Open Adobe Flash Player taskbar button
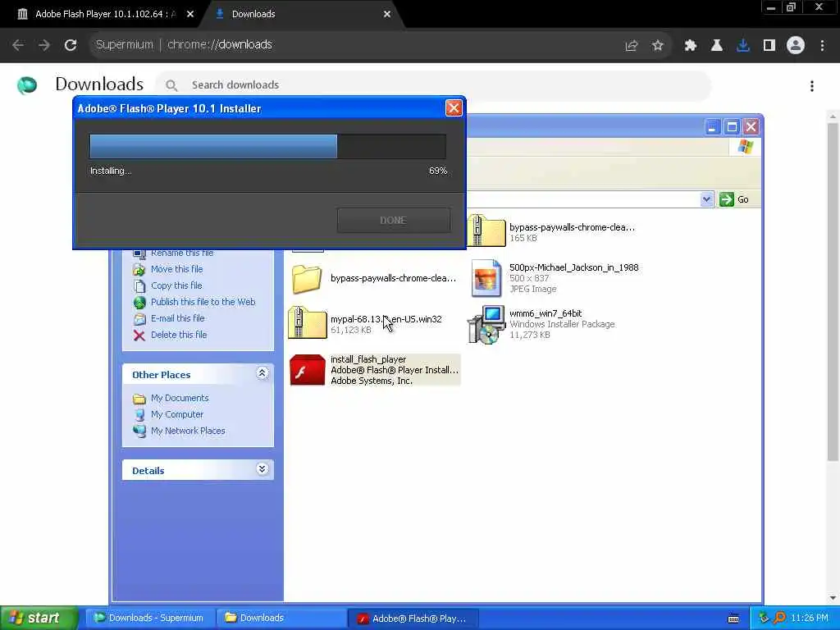 click(x=413, y=619)
